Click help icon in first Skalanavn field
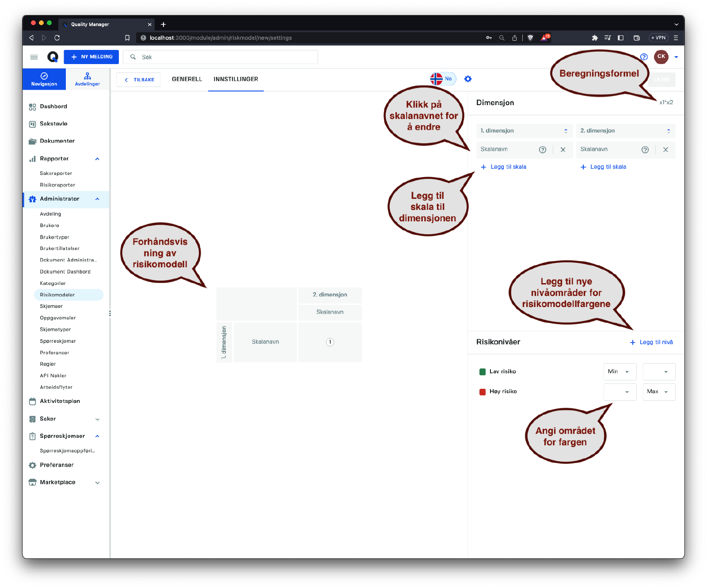707x588 pixels. [542, 150]
